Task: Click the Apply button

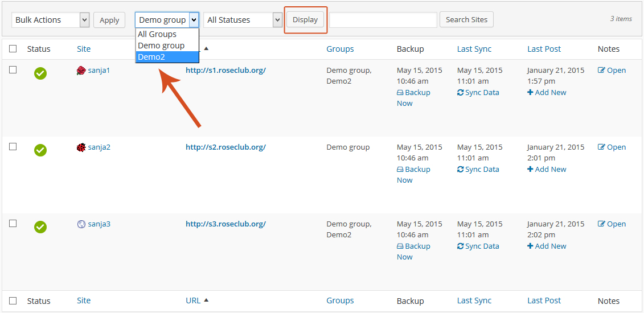Action: tap(109, 20)
